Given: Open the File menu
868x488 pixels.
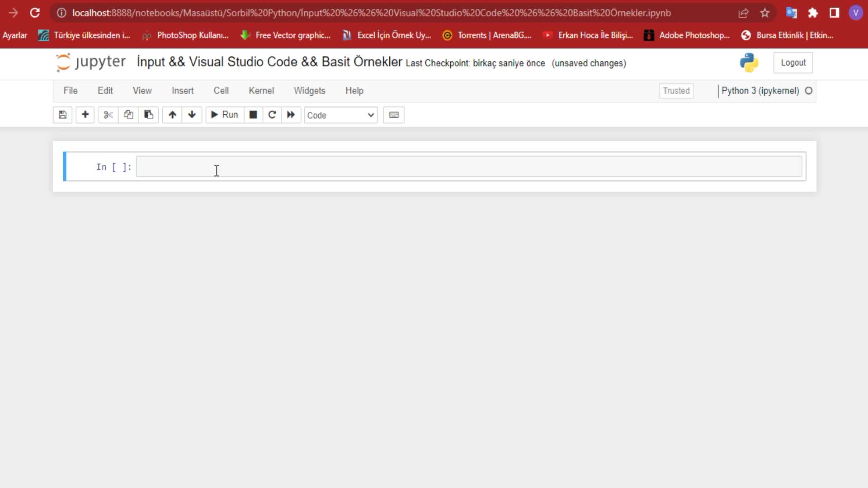Looking at the screenshot, I should (71, 90).
